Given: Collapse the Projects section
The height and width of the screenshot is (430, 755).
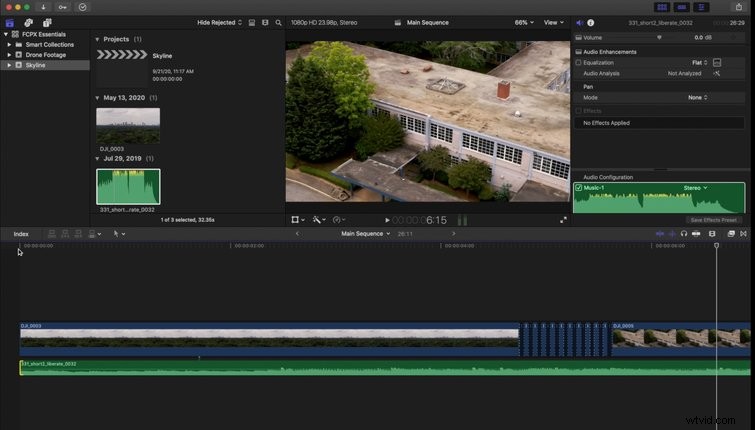Looking at the screenshot, I should [x=97, y=39].
